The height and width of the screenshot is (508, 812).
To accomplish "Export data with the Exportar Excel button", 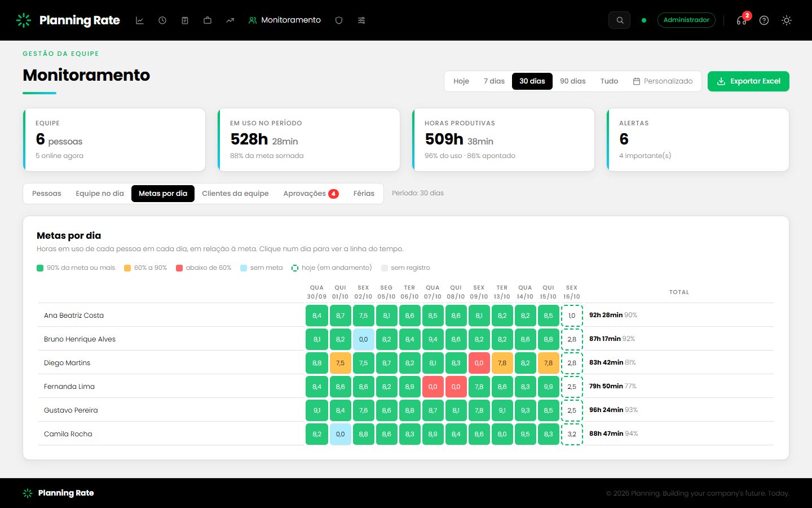I will 748,81.
